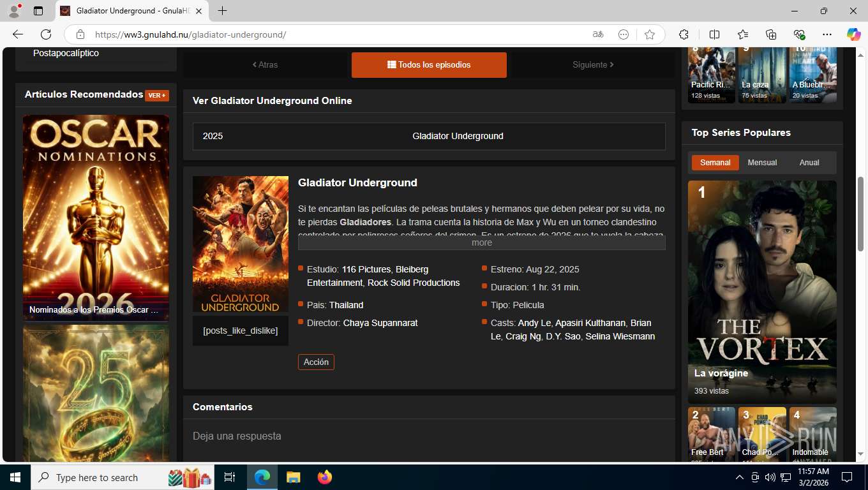Screen dimensions: 868x490
Task: Click the 2025 Gladiator Underground row
Action: pyautogui.click(x=429, y=136)
